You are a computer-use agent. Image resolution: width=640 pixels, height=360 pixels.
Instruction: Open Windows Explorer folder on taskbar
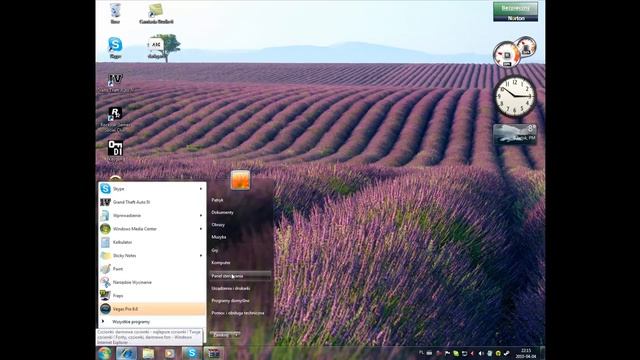pos(148,353)
